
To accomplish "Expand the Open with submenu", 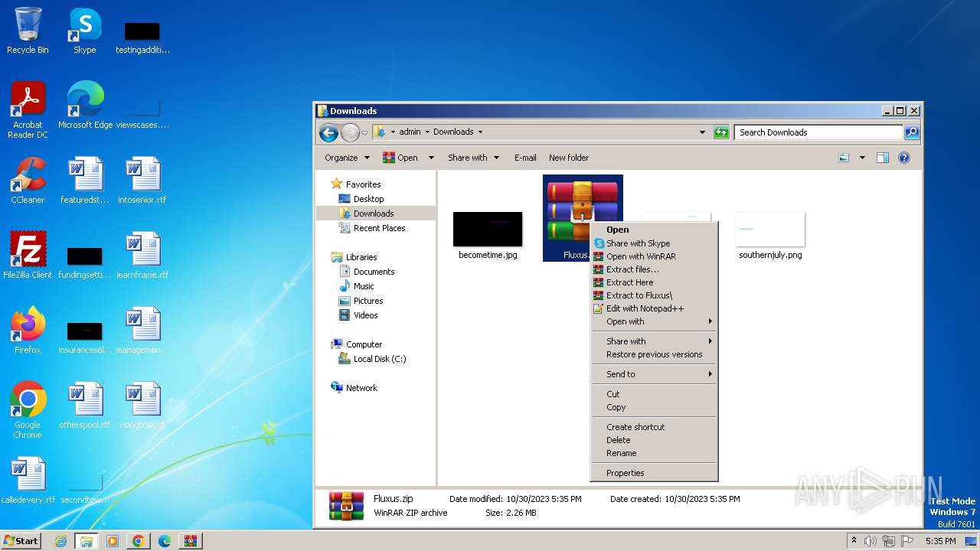I will coord(654,321).
